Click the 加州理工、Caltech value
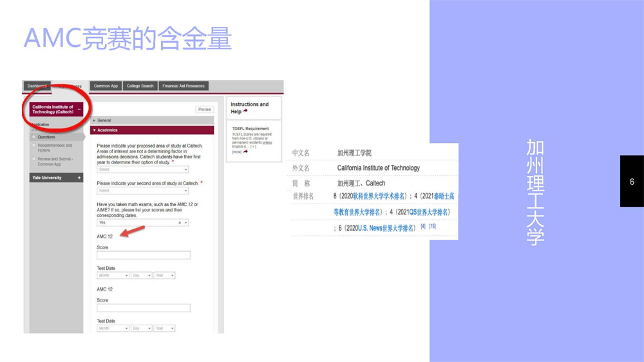Screen dimensions: 644x362 pyautogui.click(x=361, y=184)
